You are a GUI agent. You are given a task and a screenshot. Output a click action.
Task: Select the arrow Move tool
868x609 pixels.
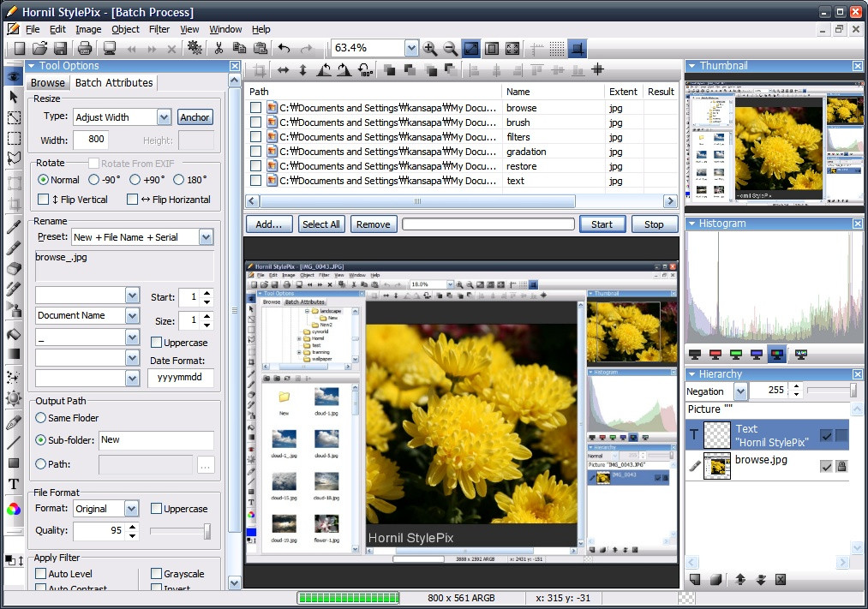[x=14, y=98]
